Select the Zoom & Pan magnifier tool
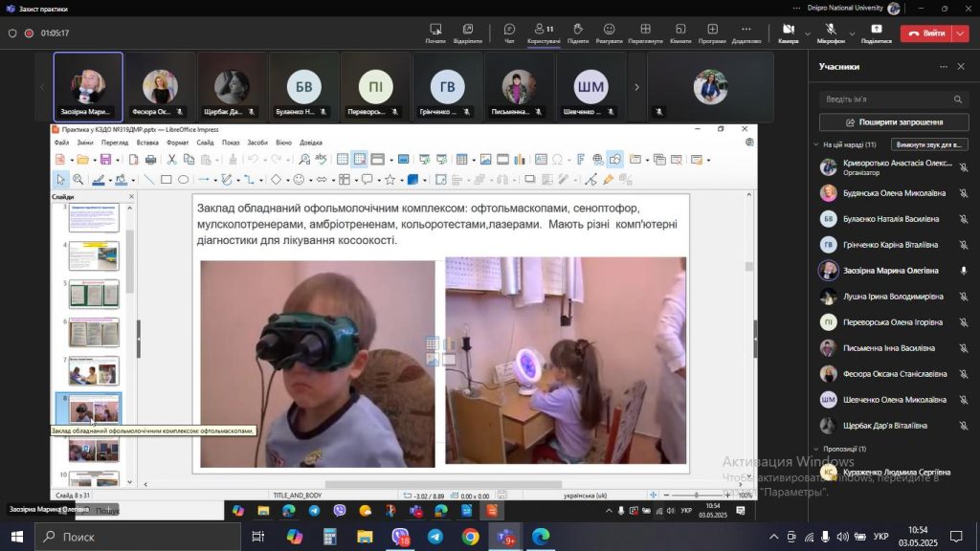Screen dimensions: 980x551 tap(78, 180)
